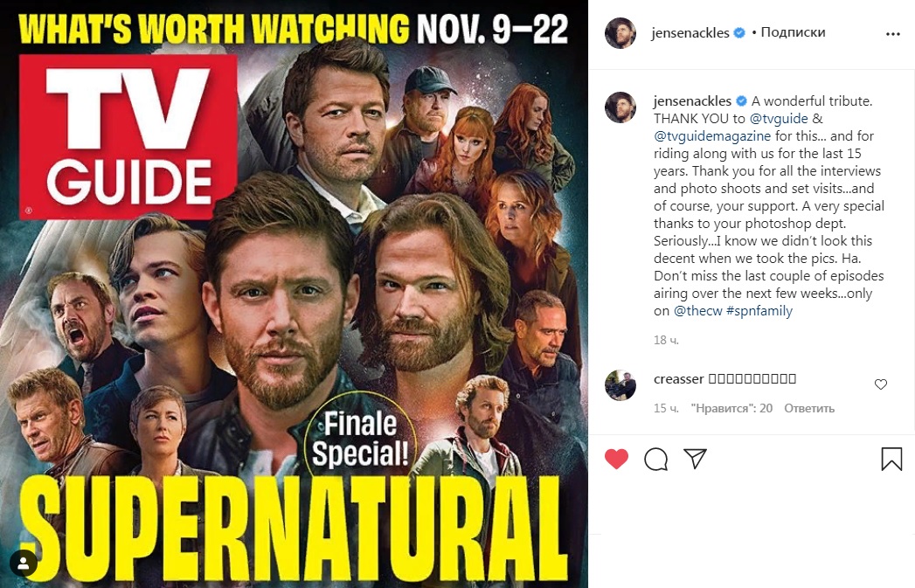Click the verified badge in header

[738, 32]
